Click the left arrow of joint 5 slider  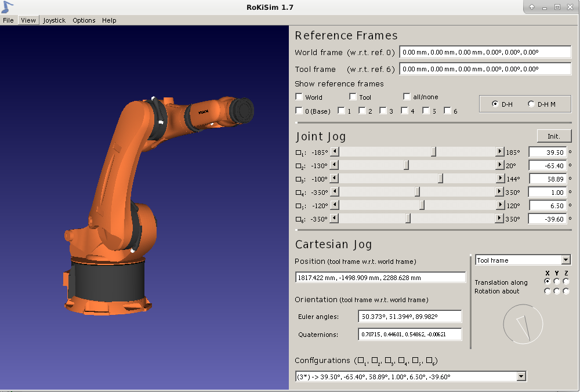point(335,205)
